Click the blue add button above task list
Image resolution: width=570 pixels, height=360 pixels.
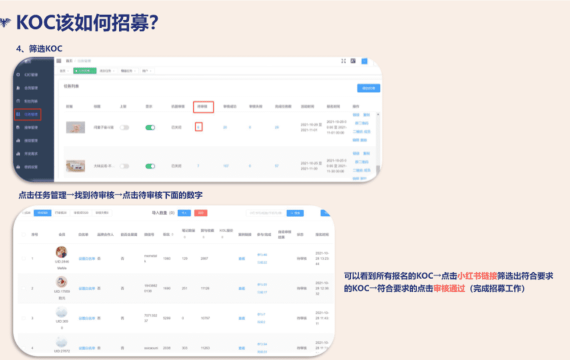coord(368,88)
